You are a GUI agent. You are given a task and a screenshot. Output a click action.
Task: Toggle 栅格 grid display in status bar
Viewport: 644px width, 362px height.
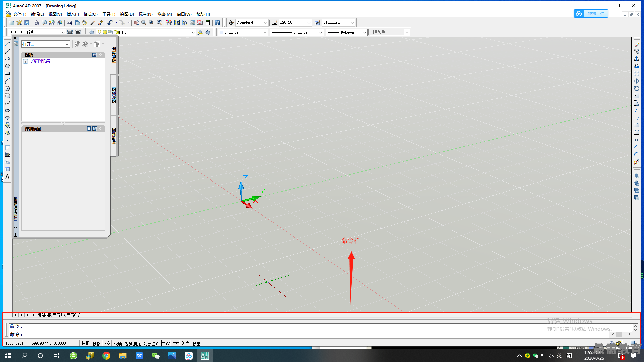97,343
